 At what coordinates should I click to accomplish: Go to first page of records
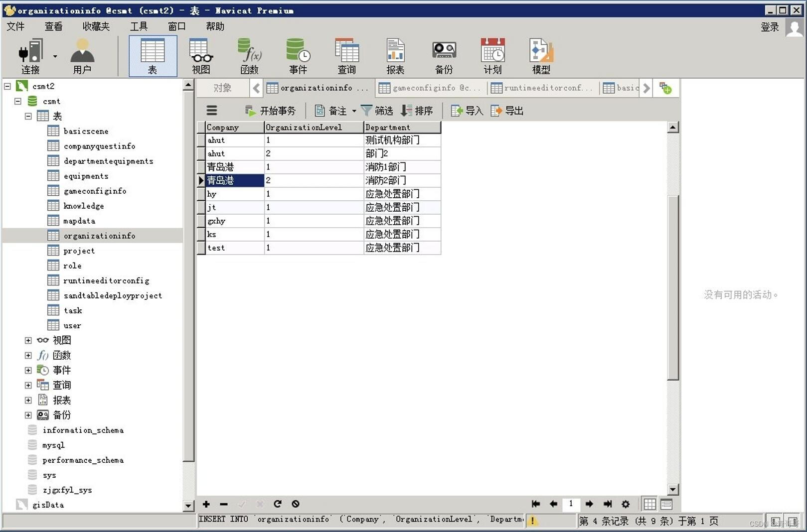(x=536, y=504)
